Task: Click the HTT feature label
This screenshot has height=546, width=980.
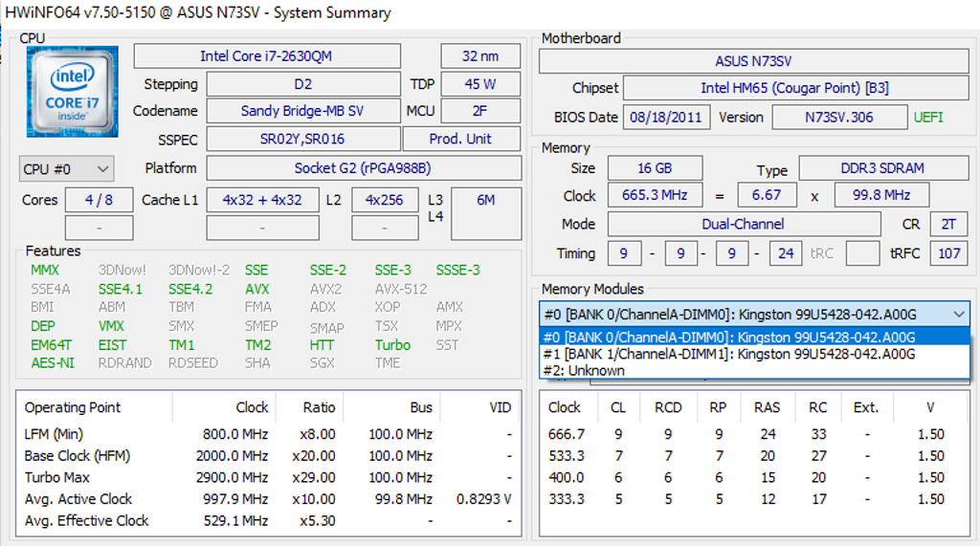Action: click(x=322, y=345)
